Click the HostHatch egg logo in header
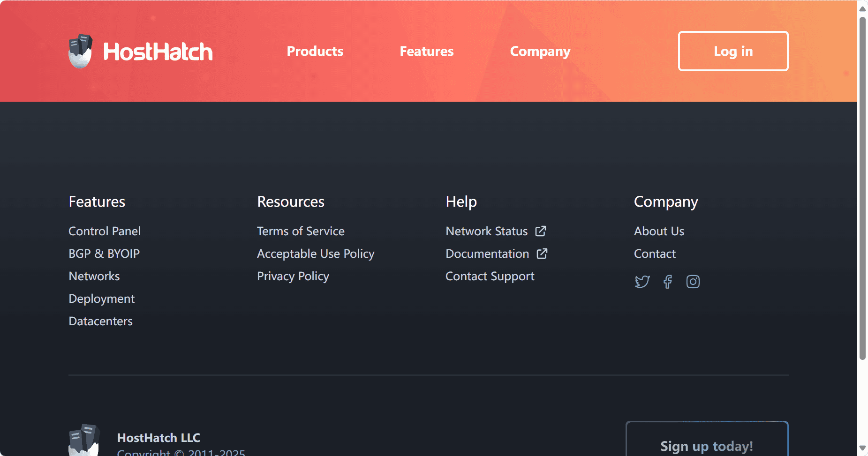Screen dimensions: 868x456 pos(80,51)
